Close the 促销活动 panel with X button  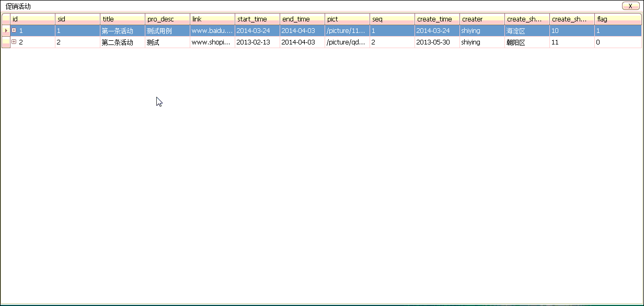(630, 6)
